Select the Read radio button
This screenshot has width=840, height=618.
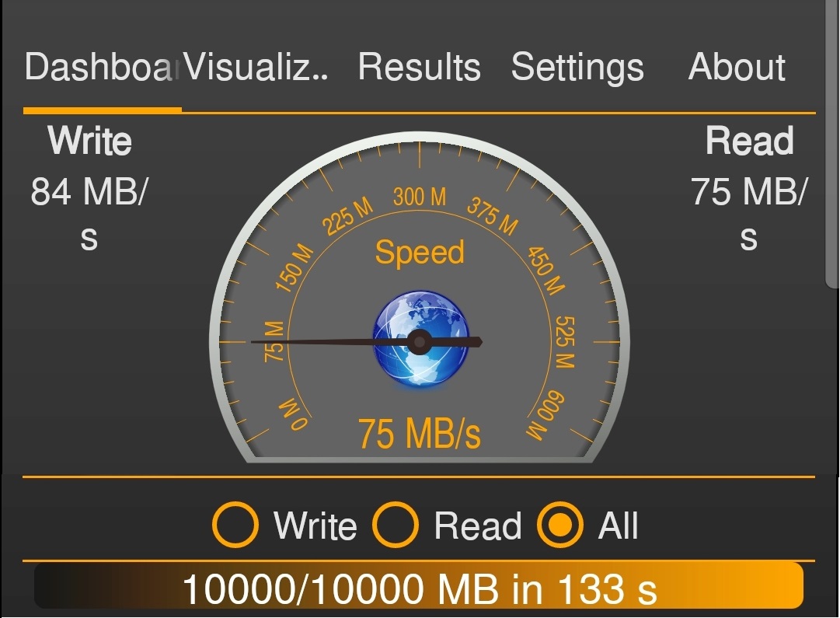(x=396, y=525)
